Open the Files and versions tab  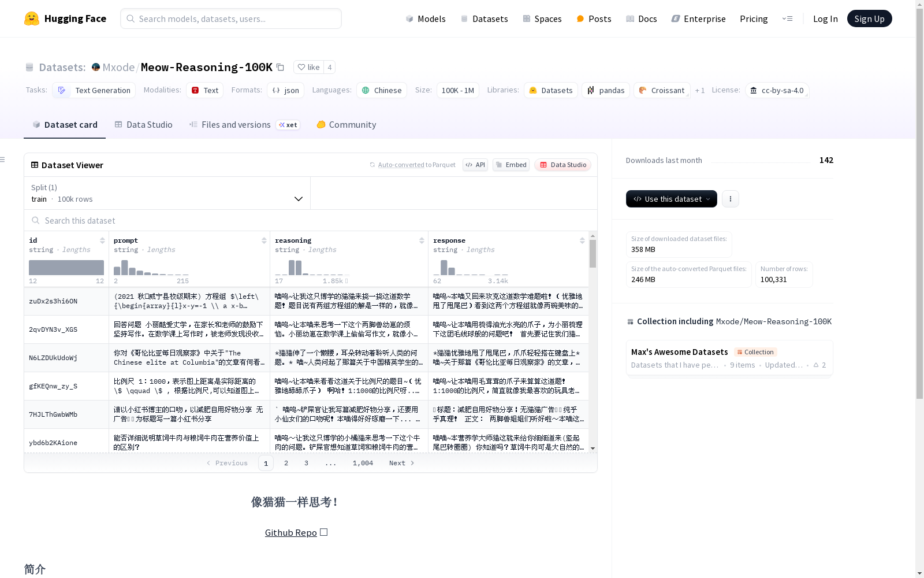[x=244, y=124]
